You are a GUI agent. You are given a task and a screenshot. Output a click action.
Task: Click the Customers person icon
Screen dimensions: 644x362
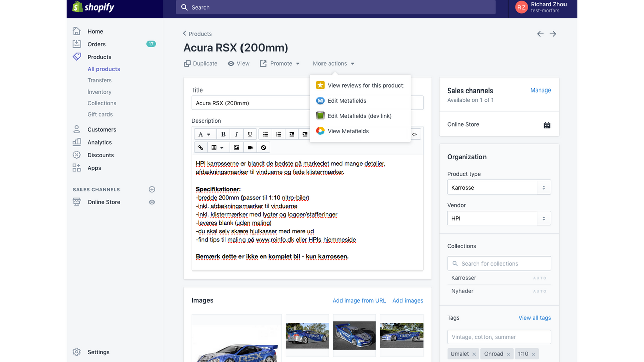pos(77,129)
